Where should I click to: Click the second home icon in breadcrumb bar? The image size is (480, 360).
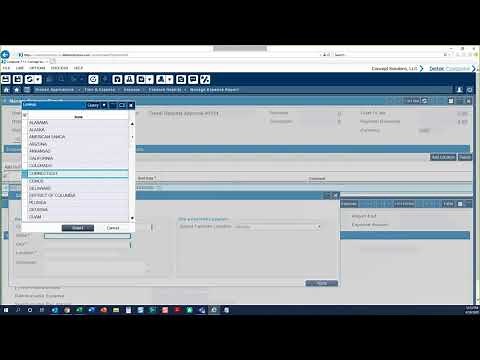pos(17,90)
